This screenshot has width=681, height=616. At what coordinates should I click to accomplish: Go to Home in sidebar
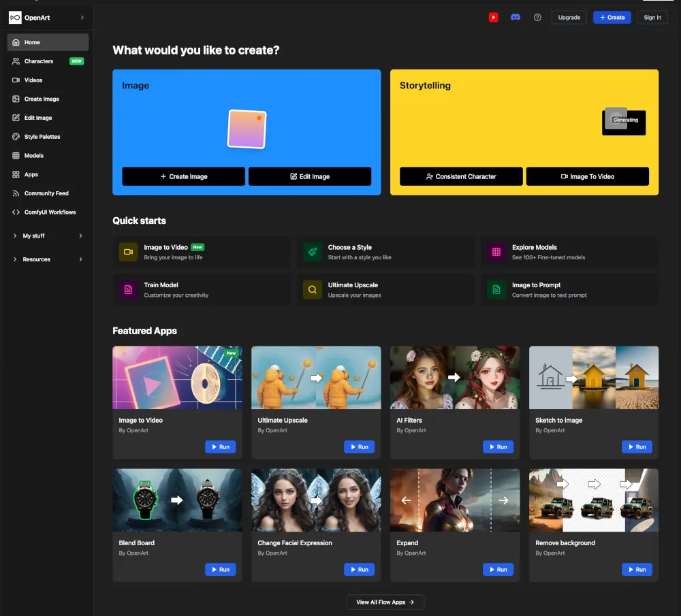point(48,42)
